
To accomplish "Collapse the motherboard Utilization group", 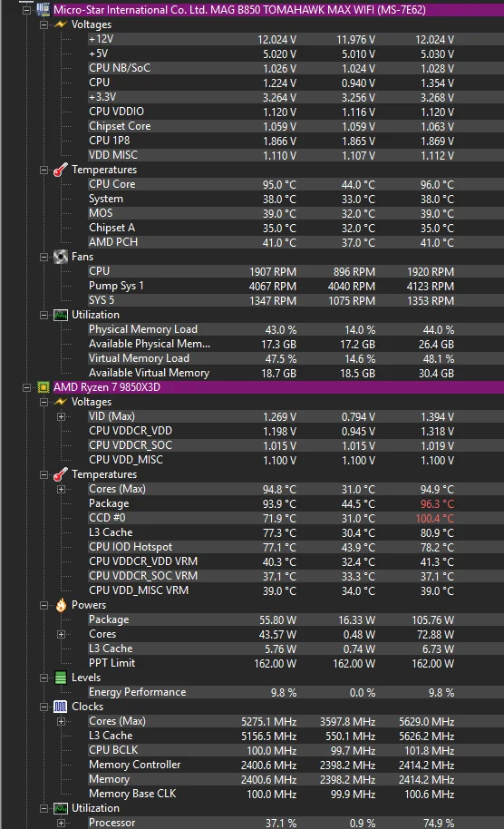I will coord(44,315).
